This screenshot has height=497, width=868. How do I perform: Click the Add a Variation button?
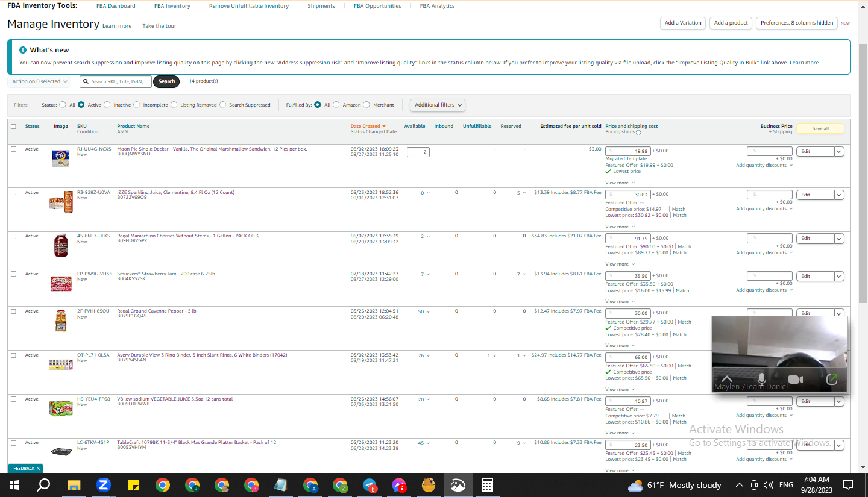(683, 23)
